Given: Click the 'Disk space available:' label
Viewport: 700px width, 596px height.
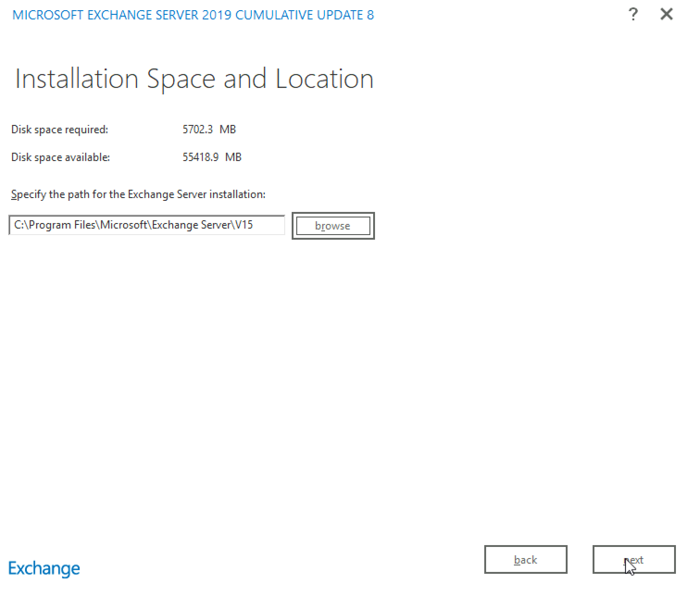Looking at the screenshot, I should (x=61, y=158).
